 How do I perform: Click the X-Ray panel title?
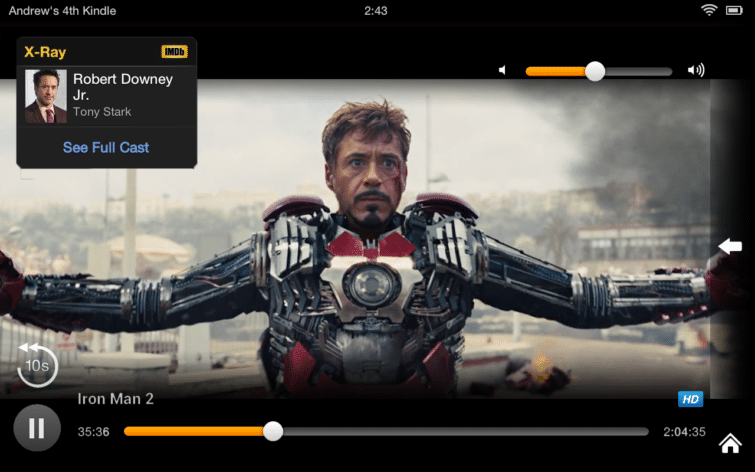coord(45,52)
